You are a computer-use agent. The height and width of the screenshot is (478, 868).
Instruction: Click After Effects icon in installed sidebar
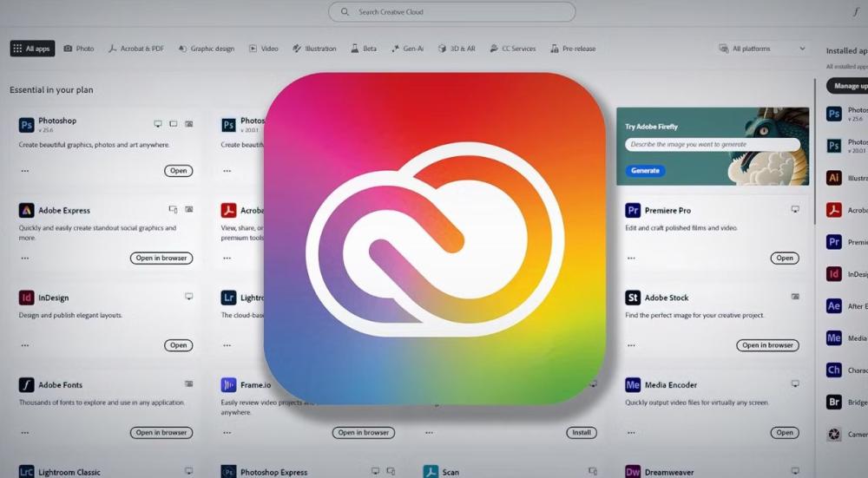click(833, 306)
